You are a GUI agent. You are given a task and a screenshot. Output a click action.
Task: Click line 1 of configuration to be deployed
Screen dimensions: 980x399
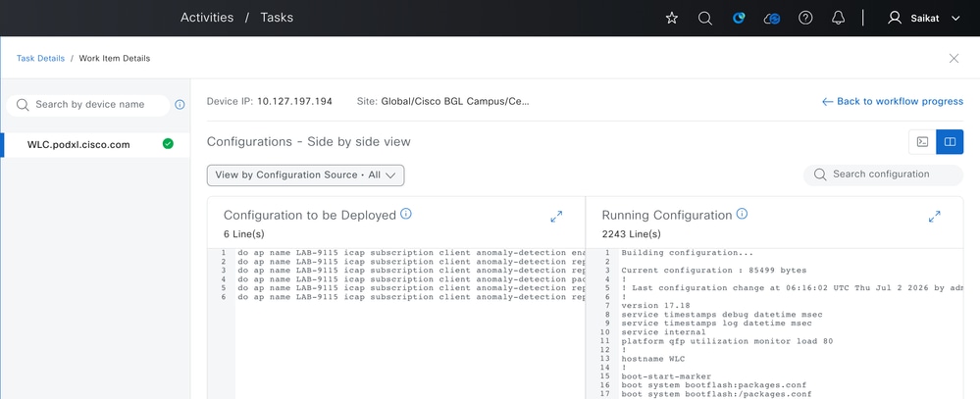411,253
